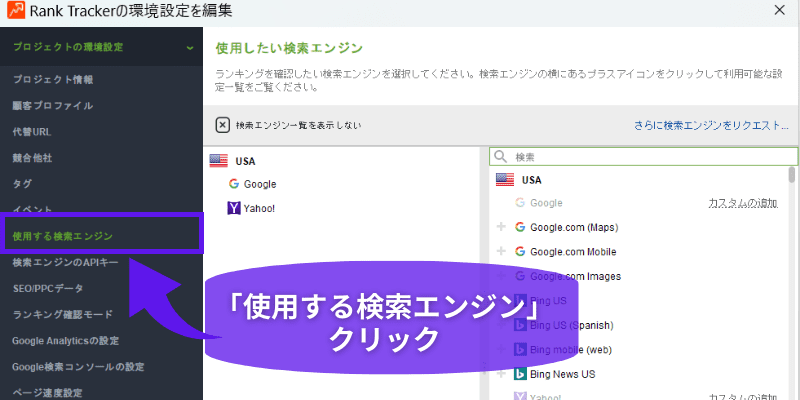This screenshot has width=800, height=400.
Task: Click the Rank Tracker app logo icon
Action: 15,10
